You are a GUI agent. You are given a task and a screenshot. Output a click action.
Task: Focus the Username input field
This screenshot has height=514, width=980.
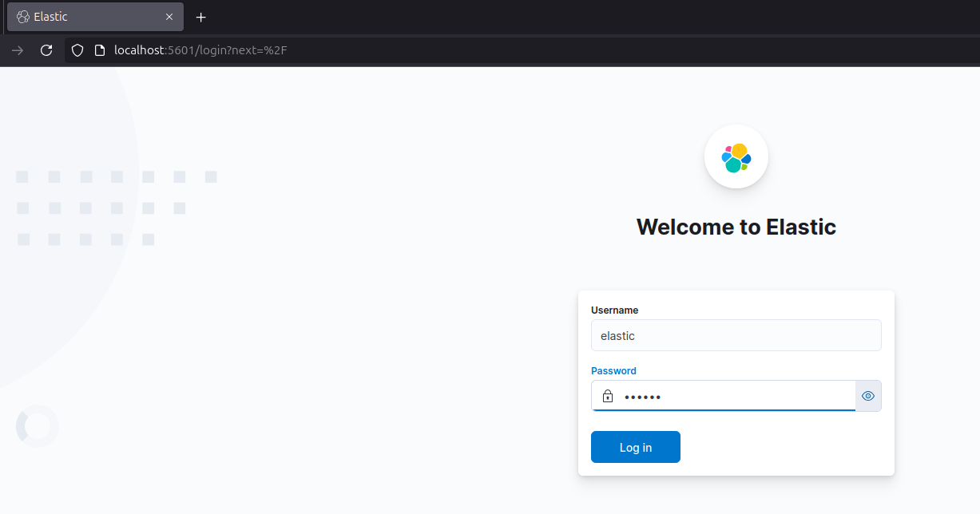tap(736, 335)
